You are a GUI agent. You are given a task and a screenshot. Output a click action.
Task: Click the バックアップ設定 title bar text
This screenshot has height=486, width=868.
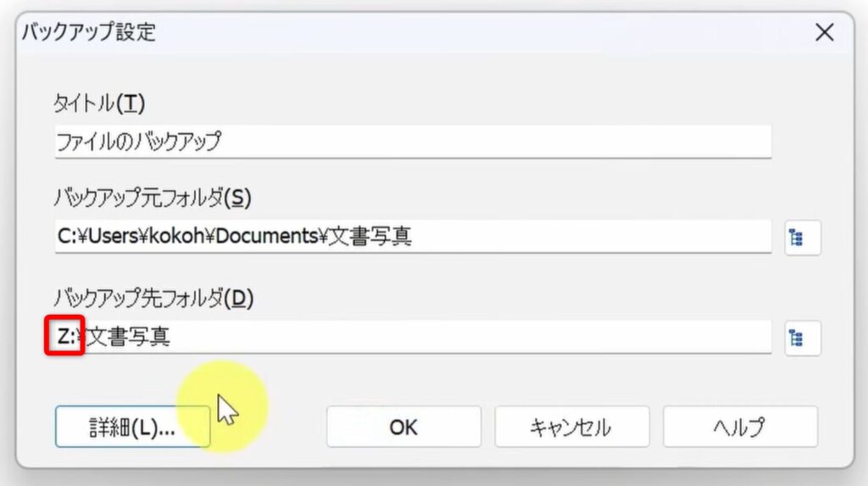[x=88, y=33]
